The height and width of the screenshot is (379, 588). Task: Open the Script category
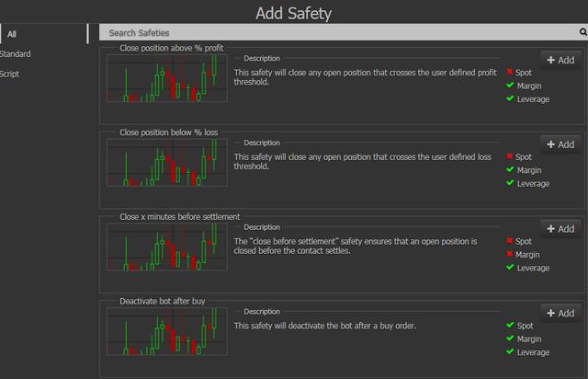point(10,75)
